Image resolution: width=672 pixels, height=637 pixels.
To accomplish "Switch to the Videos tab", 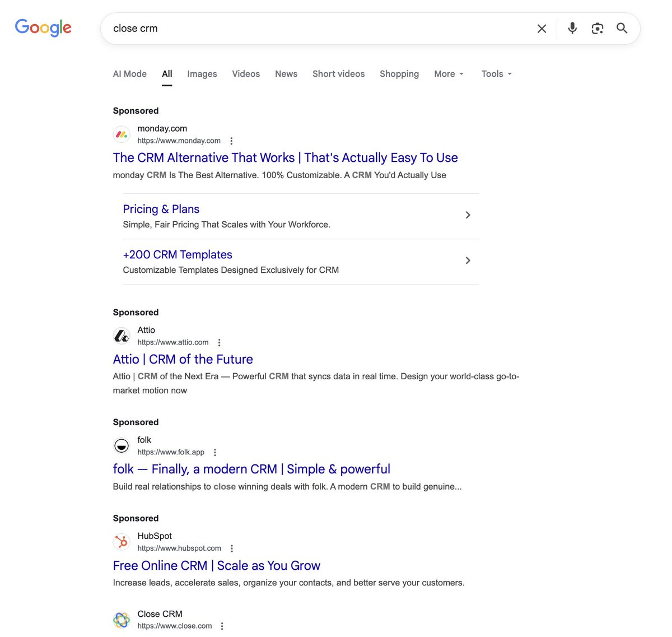I will coord(246,74).
